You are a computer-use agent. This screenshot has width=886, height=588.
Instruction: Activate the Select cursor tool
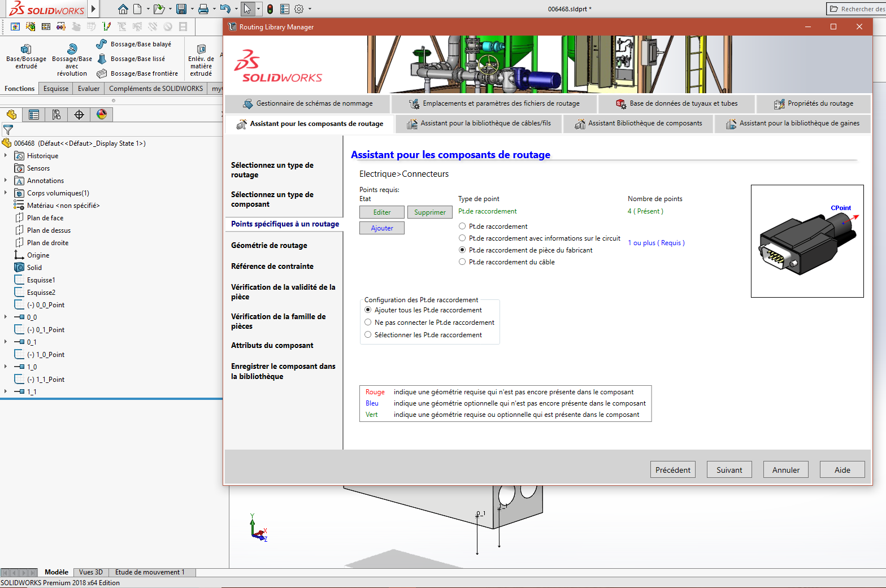pyautogui.click(x=247, y=9)
